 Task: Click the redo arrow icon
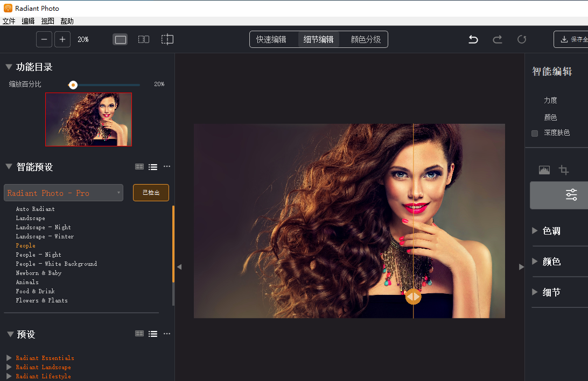[x=497, y=39]
